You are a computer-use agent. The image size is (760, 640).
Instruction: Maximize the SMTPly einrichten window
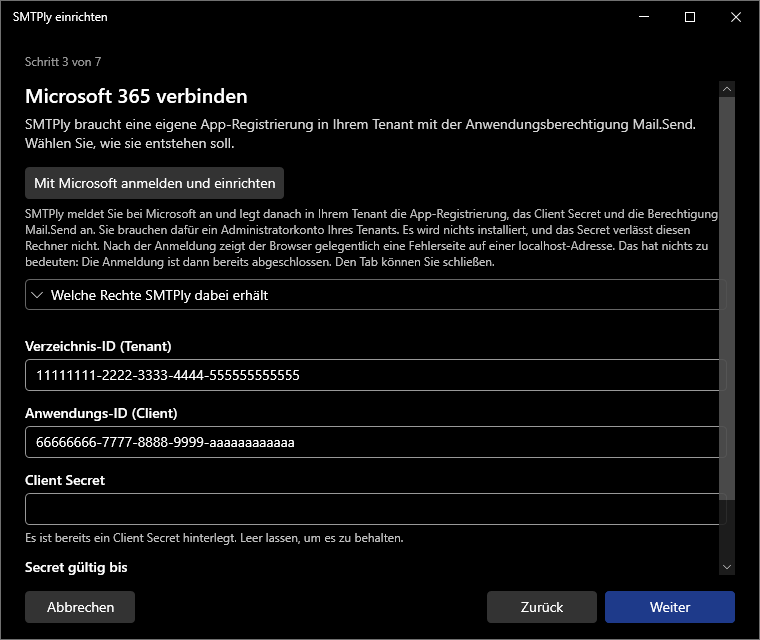point(690,17)
